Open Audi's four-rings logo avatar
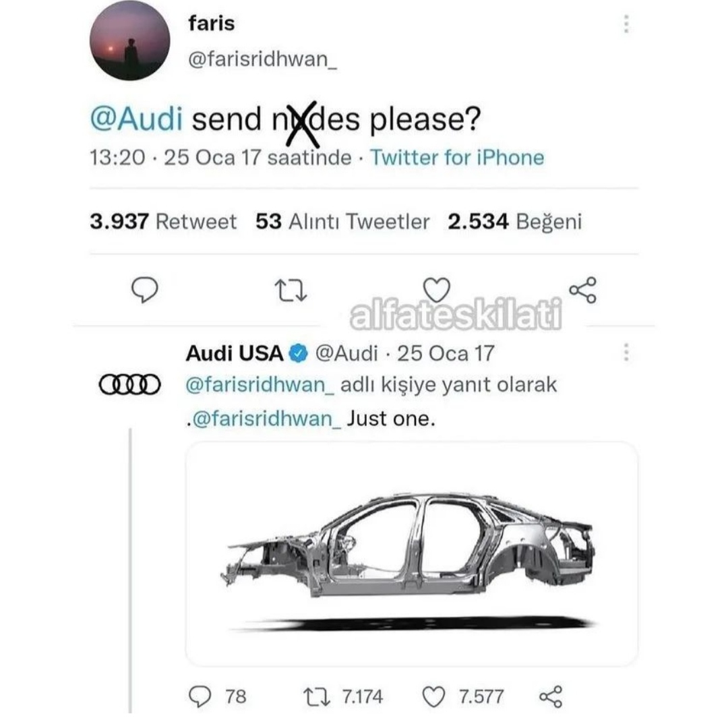The width and height of the screenshot is (728, 726). pos(129,384)
